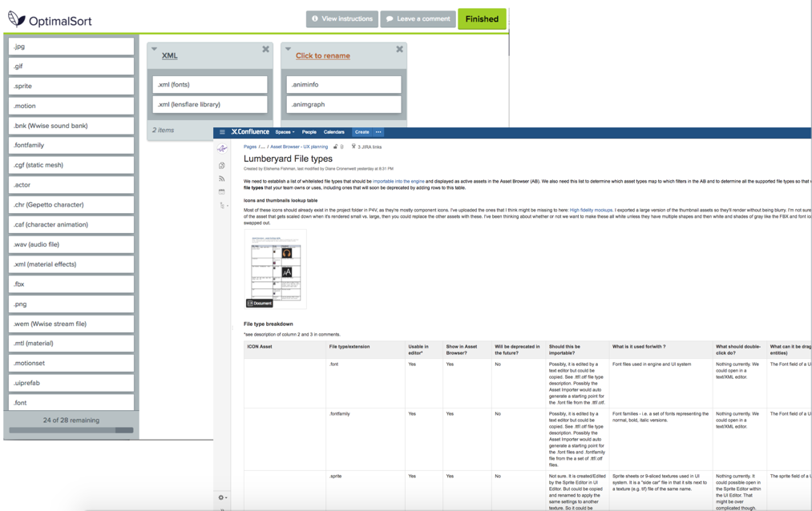Screen dimensions: 812x511
Task: Select the '.cgf (static mesh)' card
Action: click(71, 165)
